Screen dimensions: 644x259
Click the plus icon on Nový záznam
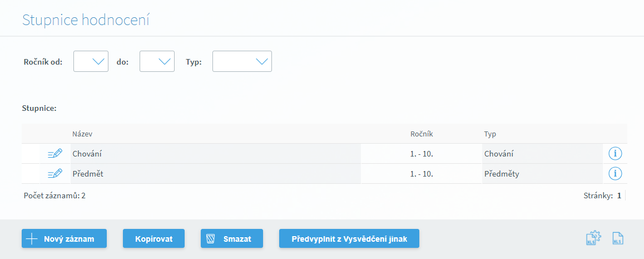pyautogui.click(x=32, y=239)
